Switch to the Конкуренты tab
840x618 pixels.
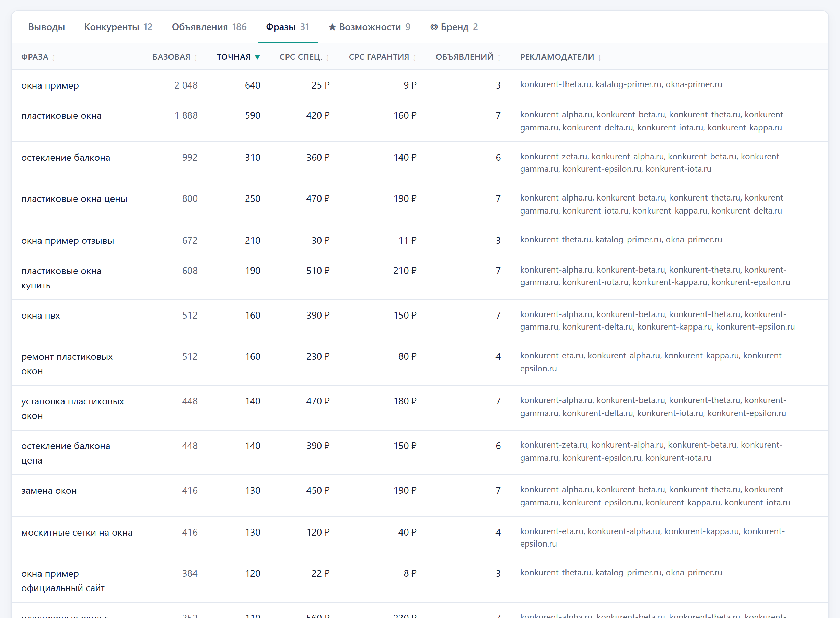pyautogui.click(x=118, y=27)
